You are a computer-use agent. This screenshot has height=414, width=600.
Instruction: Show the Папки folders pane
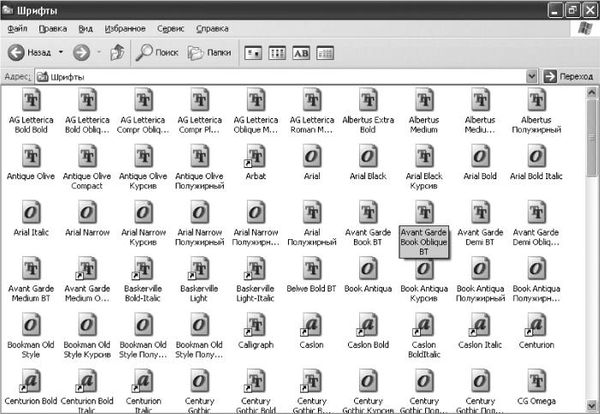[x=209, y=51]
